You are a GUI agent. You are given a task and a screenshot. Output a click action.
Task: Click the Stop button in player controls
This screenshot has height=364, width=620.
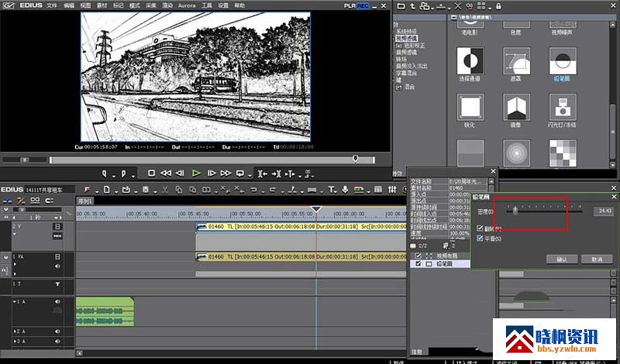click(151, 173)
